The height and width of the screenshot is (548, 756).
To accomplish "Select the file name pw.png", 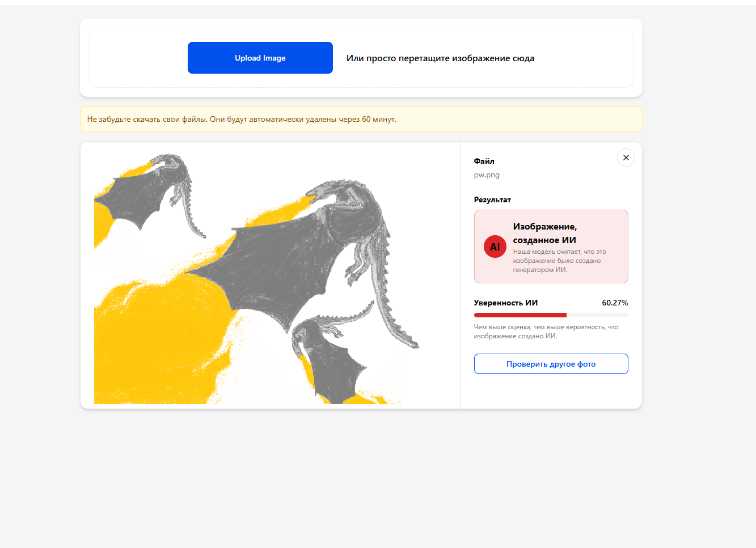I will coord(487,175).
